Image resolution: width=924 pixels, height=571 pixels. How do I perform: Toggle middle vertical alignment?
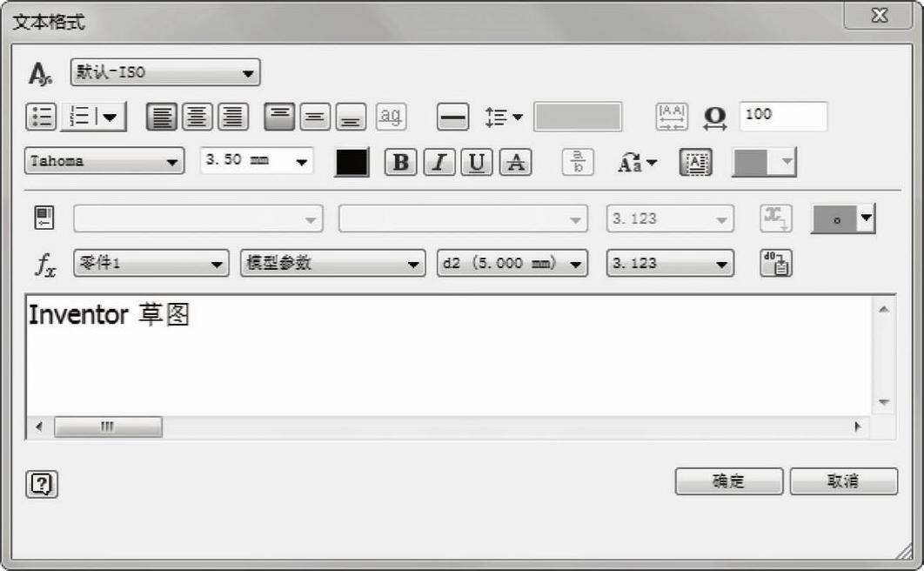point(315,116)
